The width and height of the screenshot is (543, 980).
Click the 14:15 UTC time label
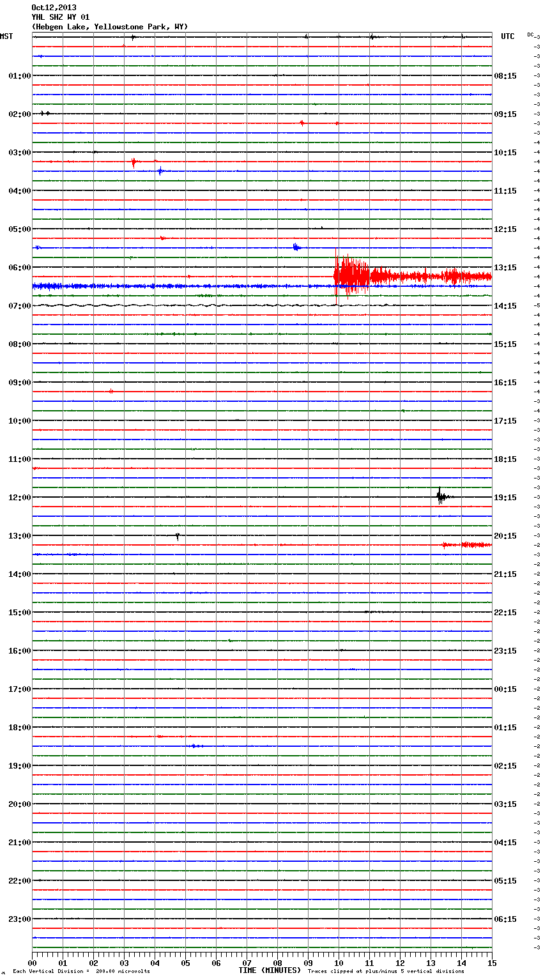[x=505, y=306]
